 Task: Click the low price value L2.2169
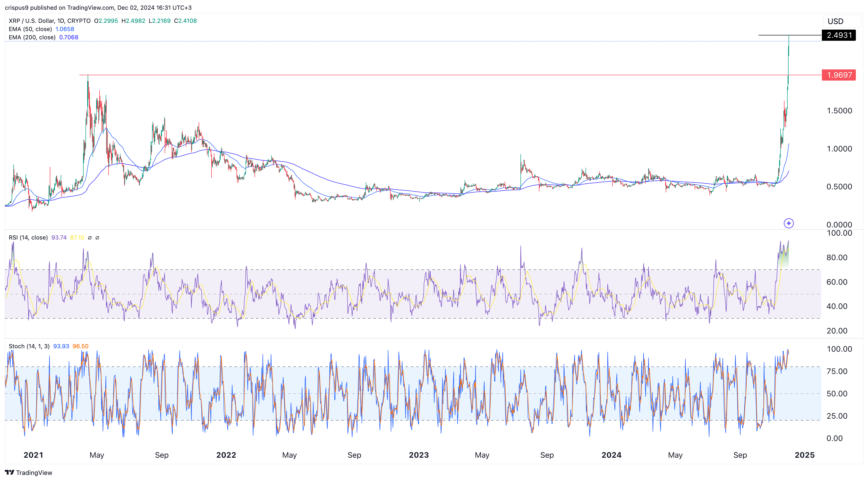tap(160, 21)
